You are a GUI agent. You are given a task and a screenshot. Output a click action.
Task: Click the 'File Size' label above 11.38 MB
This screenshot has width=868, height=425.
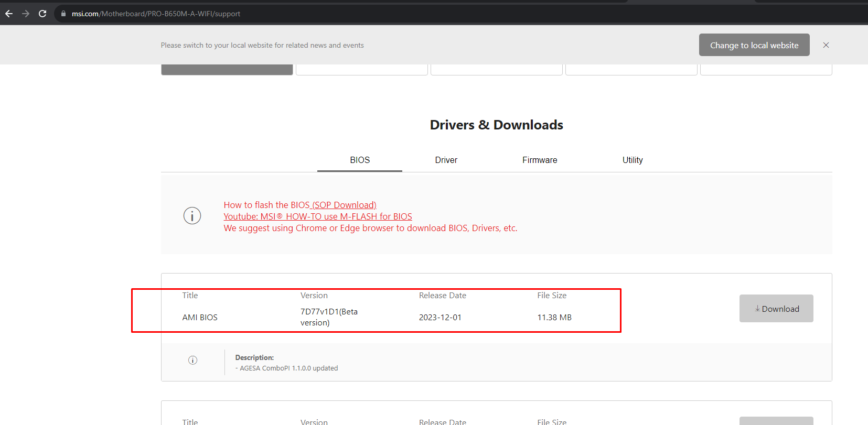click(552, 296)
